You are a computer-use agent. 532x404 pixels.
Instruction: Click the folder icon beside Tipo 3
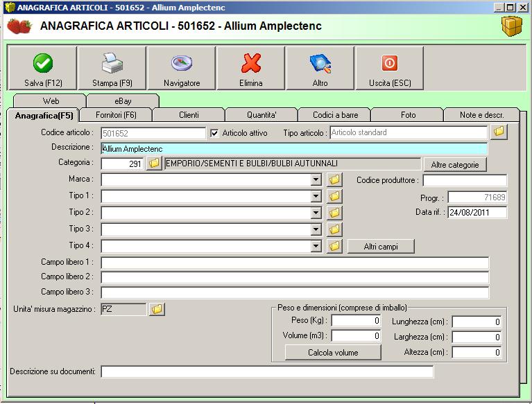pyautogui.click(x=334, y=229)
